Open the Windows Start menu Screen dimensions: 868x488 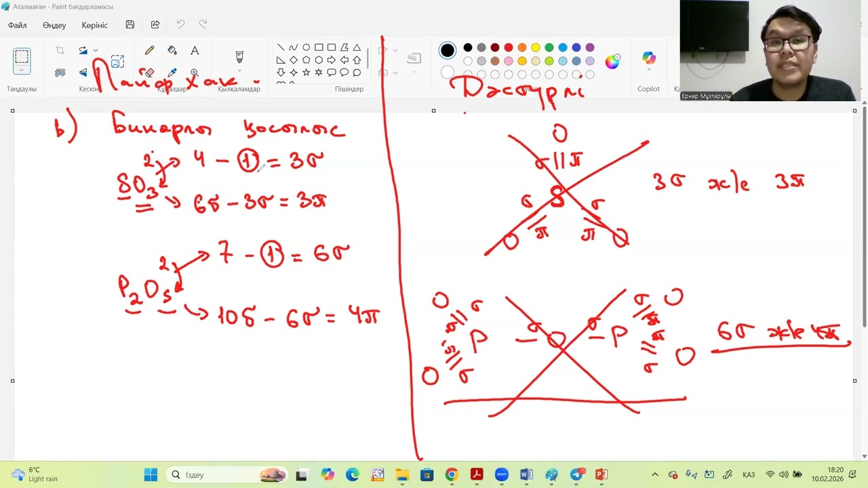click(151, 474)
